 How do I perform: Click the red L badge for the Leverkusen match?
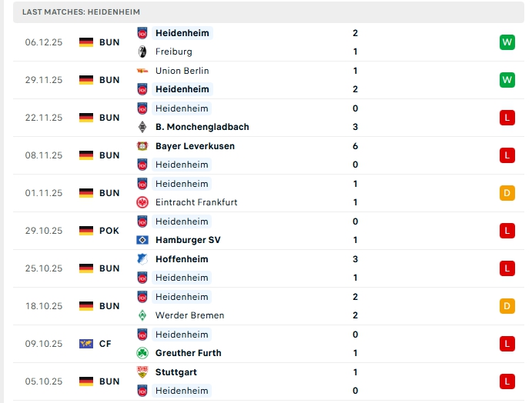507,155
